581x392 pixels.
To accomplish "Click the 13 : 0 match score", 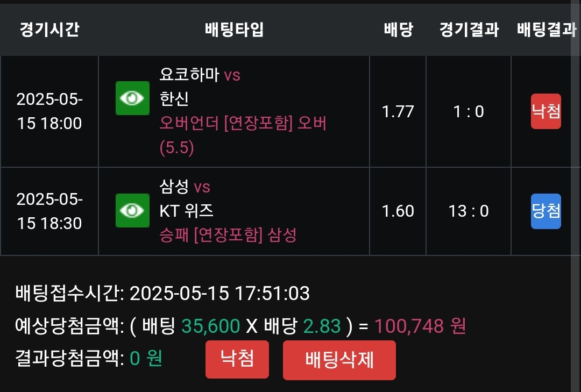I will coord(469,211).
